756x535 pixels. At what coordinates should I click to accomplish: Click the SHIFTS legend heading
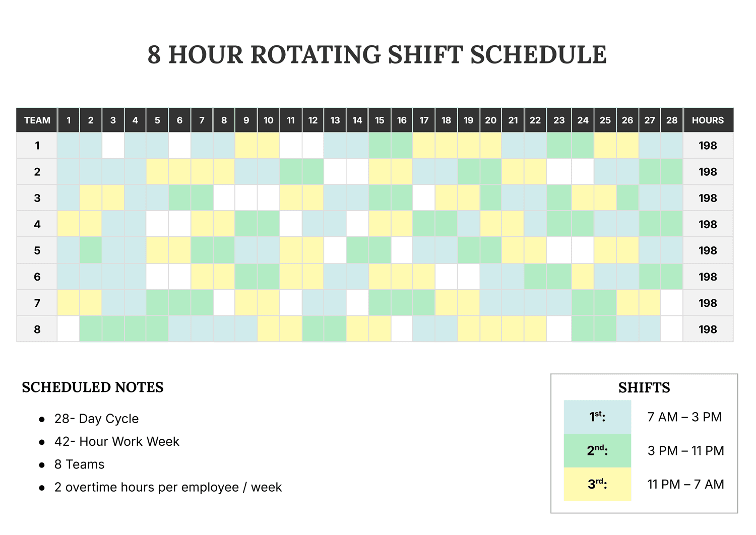coord(644,388)
